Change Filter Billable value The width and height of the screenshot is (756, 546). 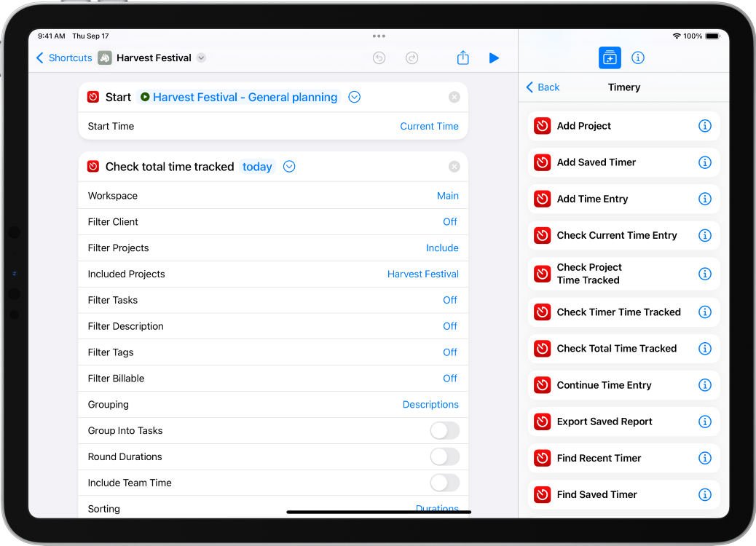[450, 379]
